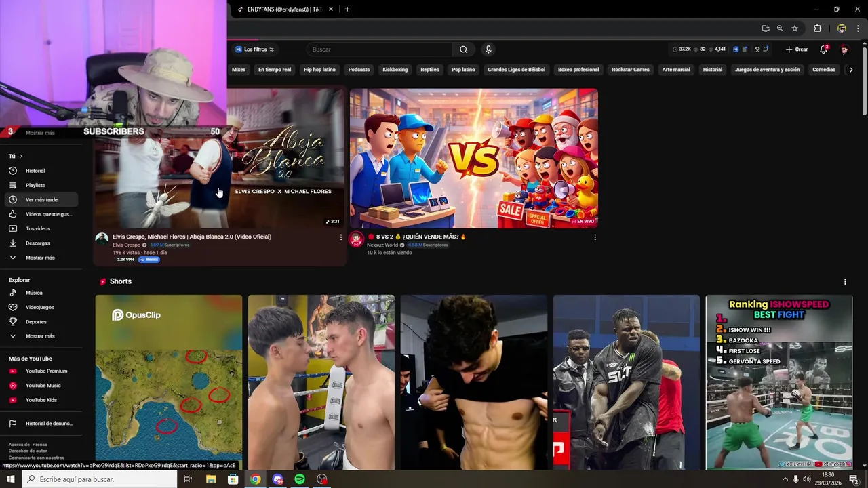Viewport: 868px width, 488px height.
Task: Select the Mixes filter chip
Action: 239,70
